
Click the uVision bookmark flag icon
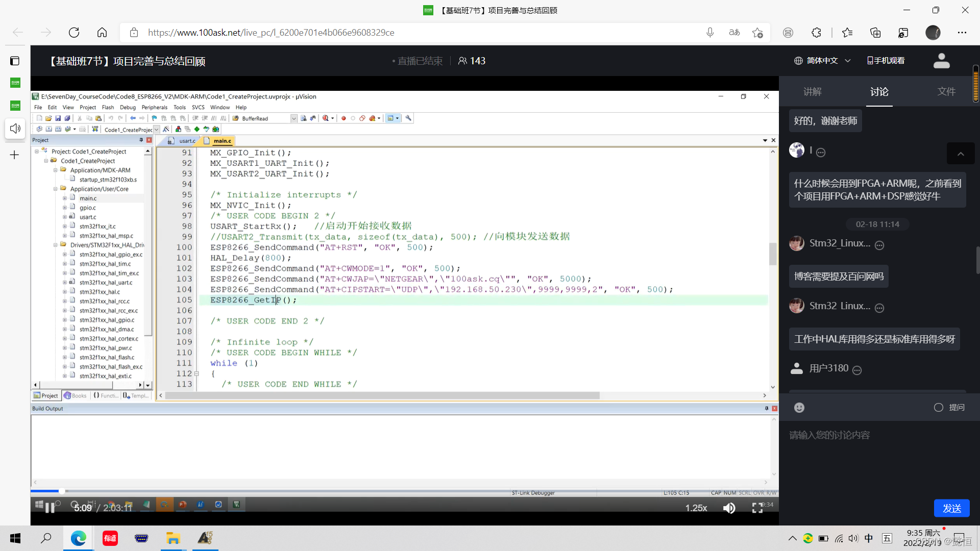[x=154, y=118]
